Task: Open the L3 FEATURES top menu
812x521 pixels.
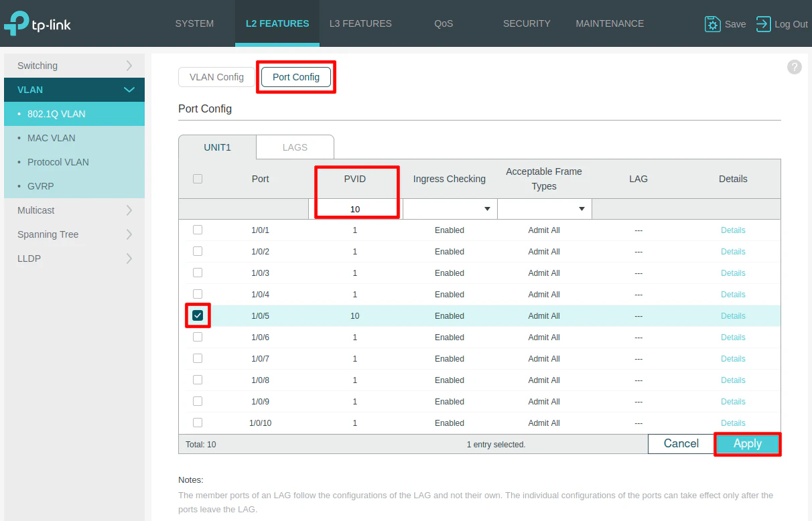Action: pyautogui.click(x=360, y=23)
